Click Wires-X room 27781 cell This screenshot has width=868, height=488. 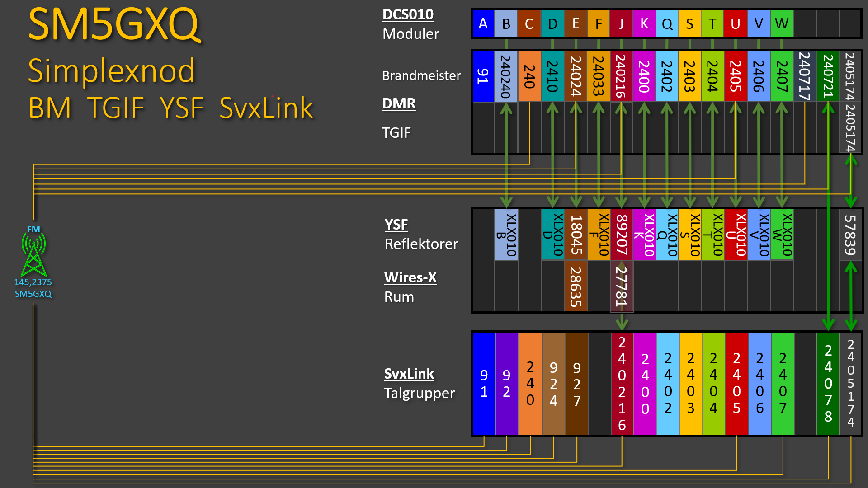[x=622, y=286]
